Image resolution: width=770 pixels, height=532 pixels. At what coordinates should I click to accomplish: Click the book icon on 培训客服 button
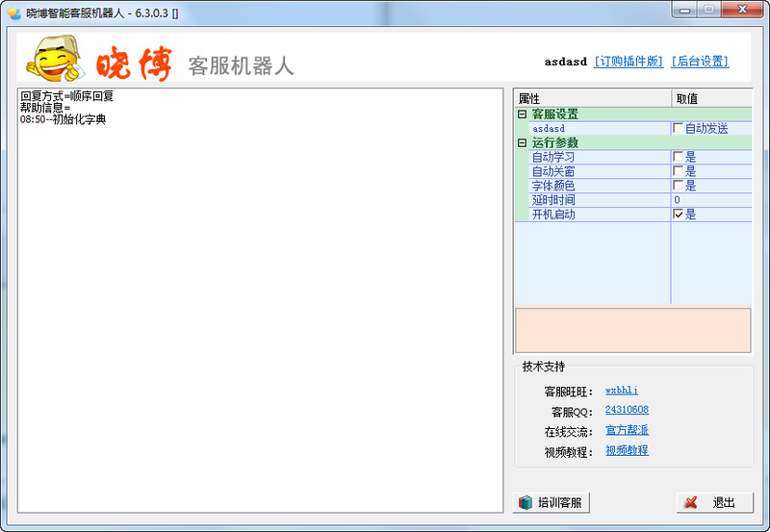[x=526, y=502]
